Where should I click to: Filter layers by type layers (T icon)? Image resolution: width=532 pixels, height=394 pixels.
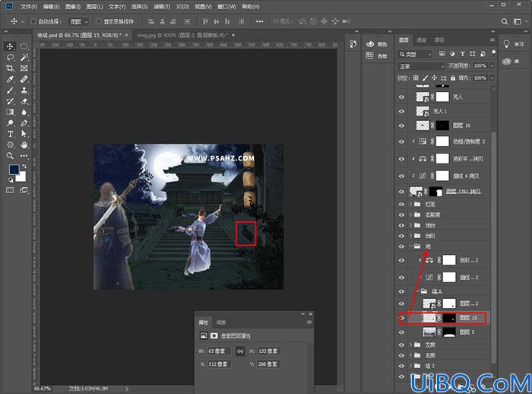click(x=462, y=54)
